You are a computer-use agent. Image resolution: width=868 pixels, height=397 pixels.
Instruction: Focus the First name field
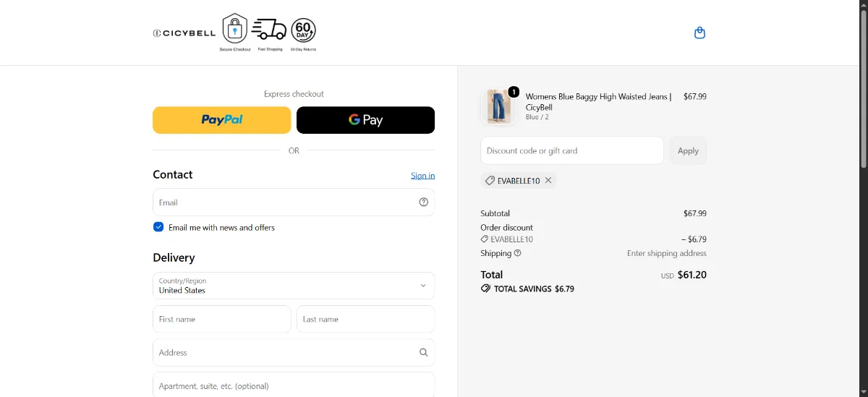pos(222,319)
